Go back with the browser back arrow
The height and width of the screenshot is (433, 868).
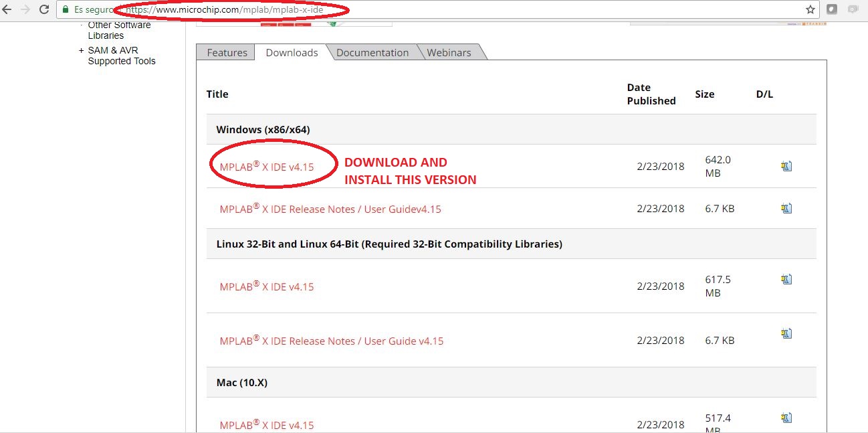click(x=7, y=9)
